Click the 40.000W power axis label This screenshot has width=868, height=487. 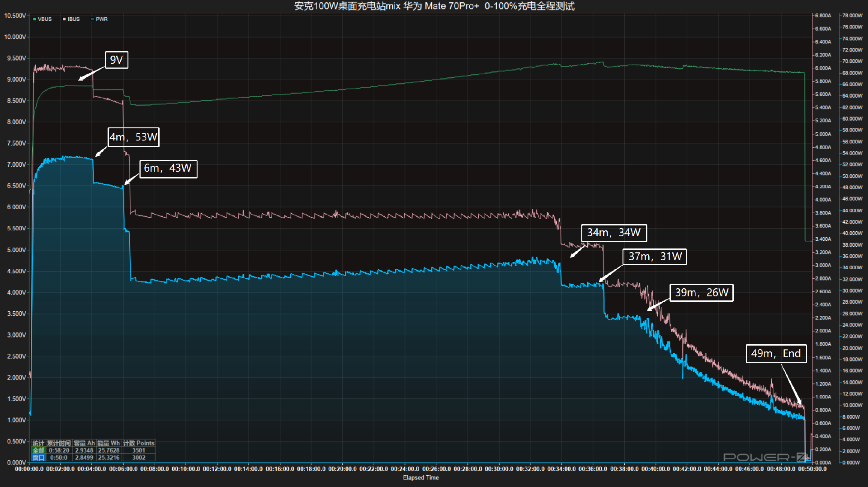click(x=852, y=233)
